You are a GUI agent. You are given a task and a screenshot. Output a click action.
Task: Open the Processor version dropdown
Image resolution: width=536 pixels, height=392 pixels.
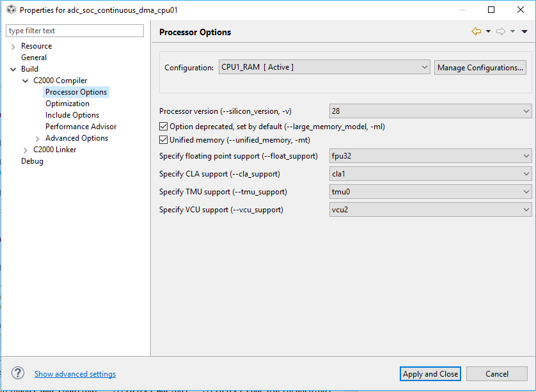coord(430,111)
